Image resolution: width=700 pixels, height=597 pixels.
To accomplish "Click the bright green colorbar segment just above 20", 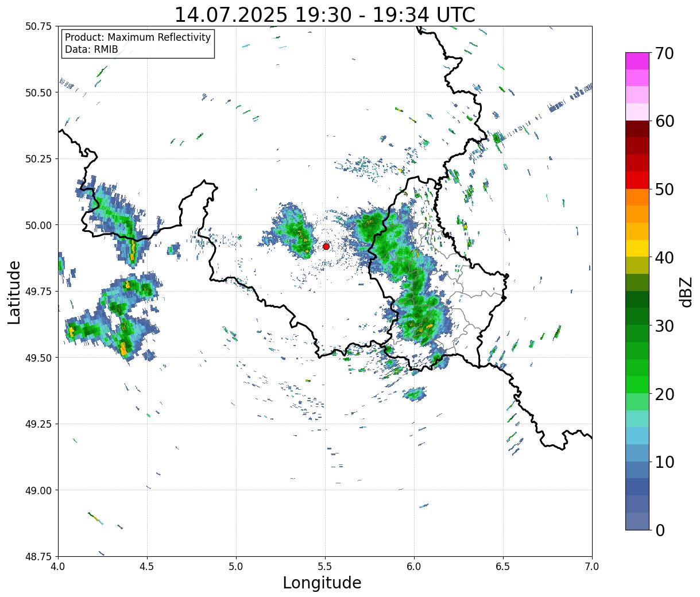I will (637, 384).
